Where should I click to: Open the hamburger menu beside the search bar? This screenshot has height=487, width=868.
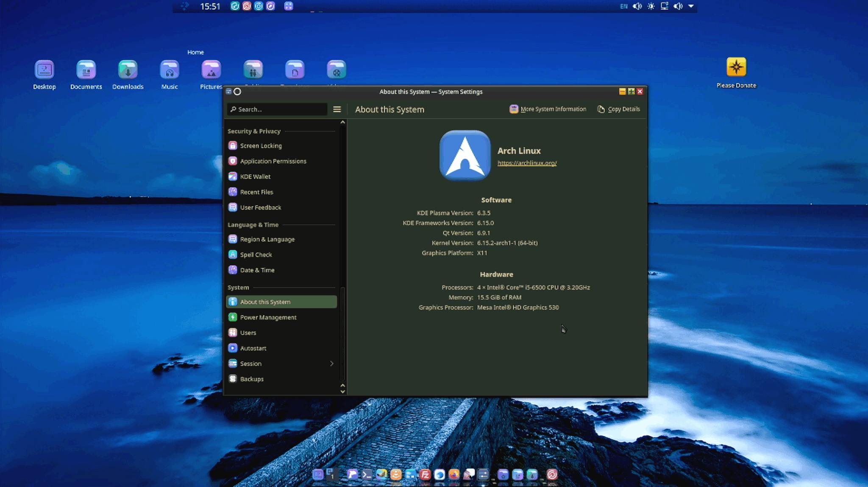pyautogui.click(x=337, y=109)
